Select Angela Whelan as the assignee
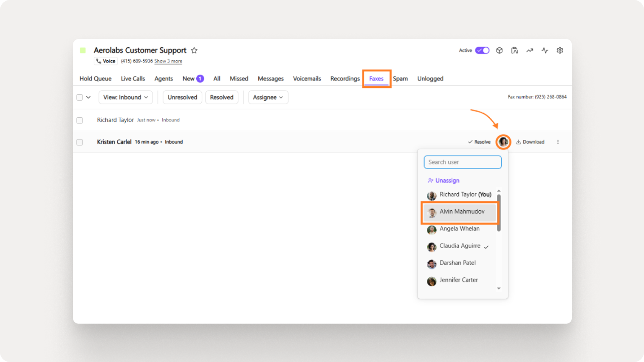Viewport: 644px width, 362px height. (460, 229)
